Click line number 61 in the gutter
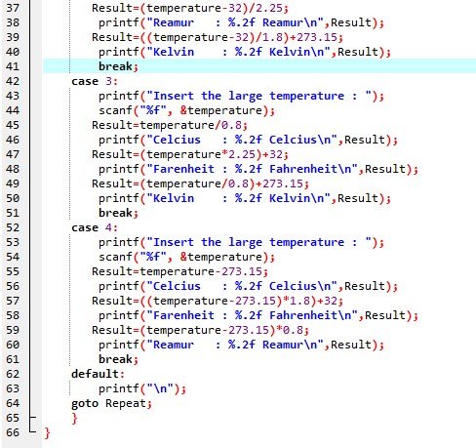476x448 pixels. [13, 359]
